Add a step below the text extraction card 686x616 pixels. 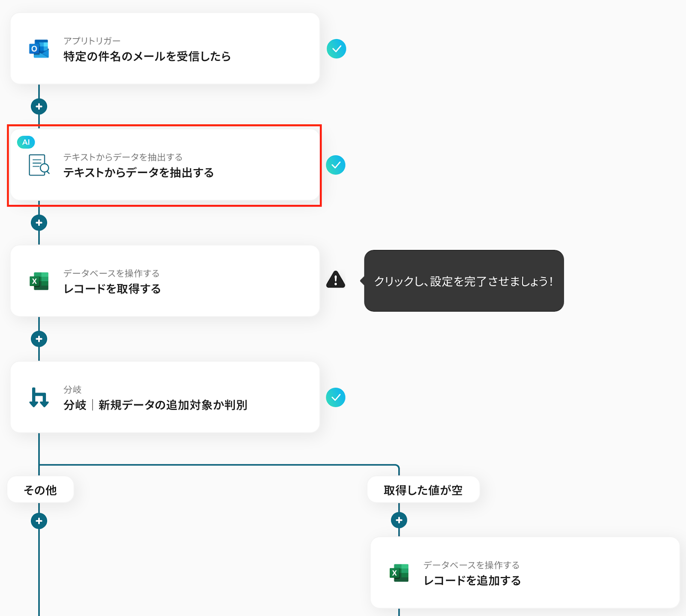39,223
